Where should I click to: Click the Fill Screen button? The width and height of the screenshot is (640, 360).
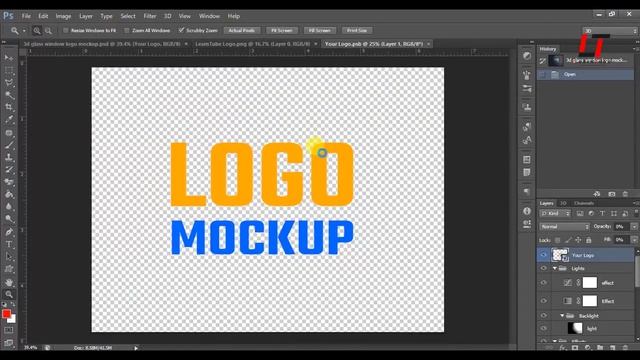click(x=320, y=30)
